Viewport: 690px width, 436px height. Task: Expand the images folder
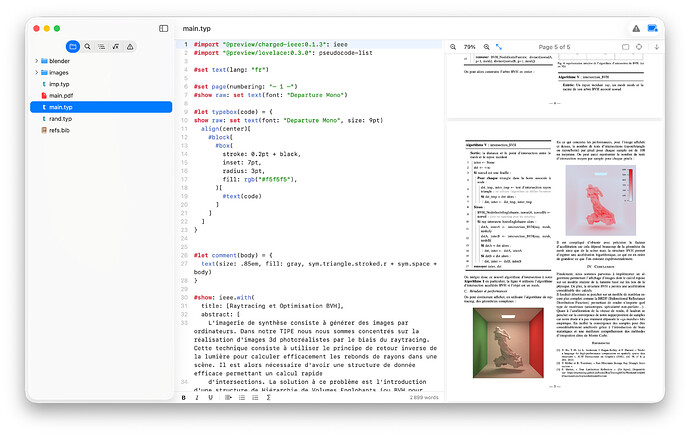click(x=37, y=72)
